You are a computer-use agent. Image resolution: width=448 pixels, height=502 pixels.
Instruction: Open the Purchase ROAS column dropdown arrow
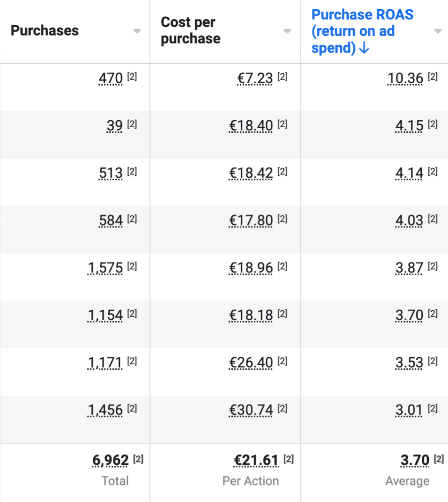point(438,31)
